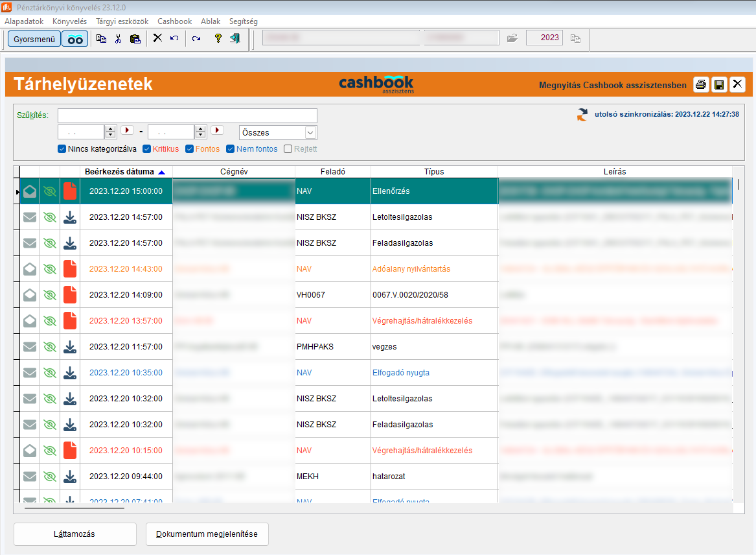Click red document icon on 15:00:00 row
The width and height of the screenshot is (756, 555).
point(70,191)
